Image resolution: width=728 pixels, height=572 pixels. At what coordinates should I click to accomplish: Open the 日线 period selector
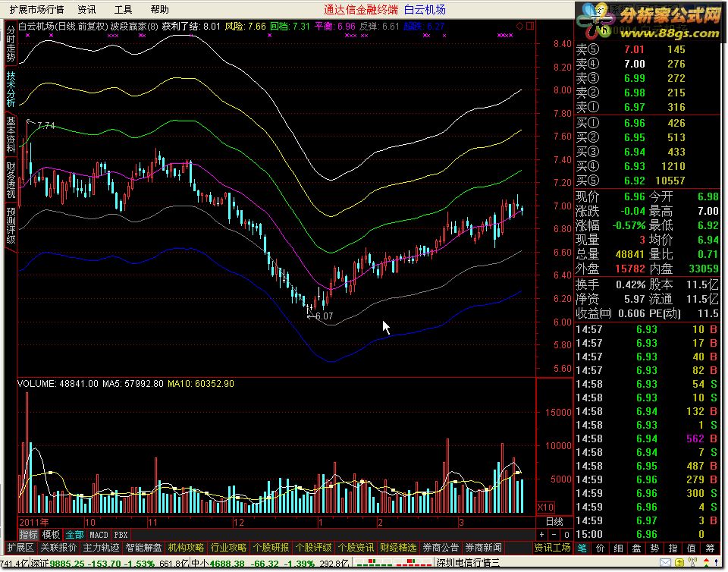(x=554, y=521)
